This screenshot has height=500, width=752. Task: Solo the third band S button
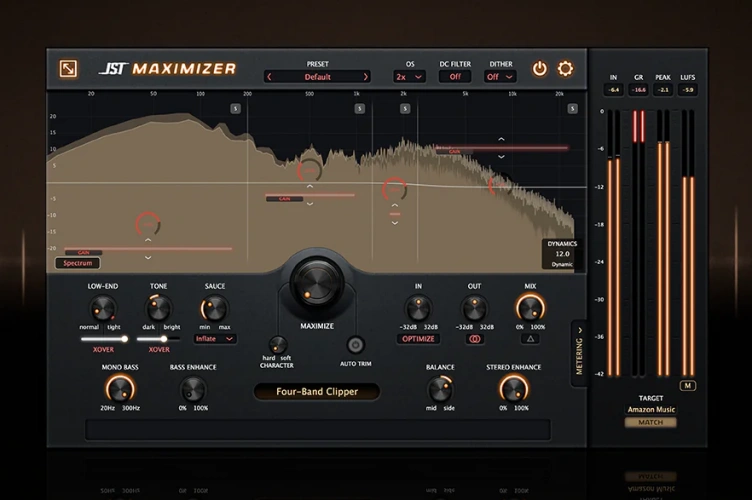[405, 109]
